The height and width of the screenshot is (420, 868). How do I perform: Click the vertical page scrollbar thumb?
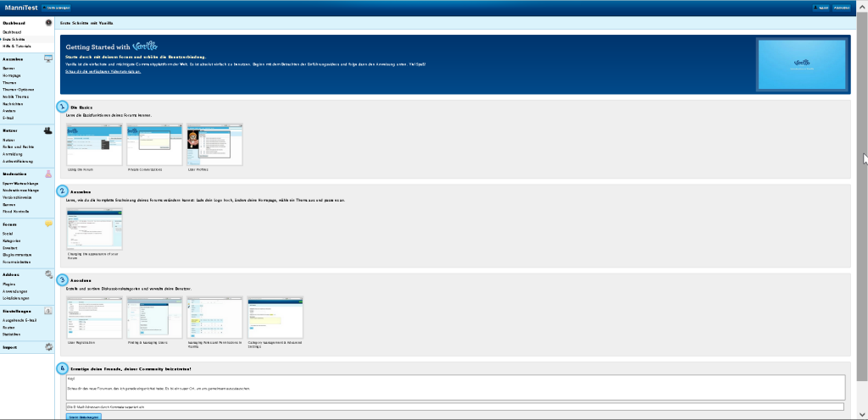862,196
